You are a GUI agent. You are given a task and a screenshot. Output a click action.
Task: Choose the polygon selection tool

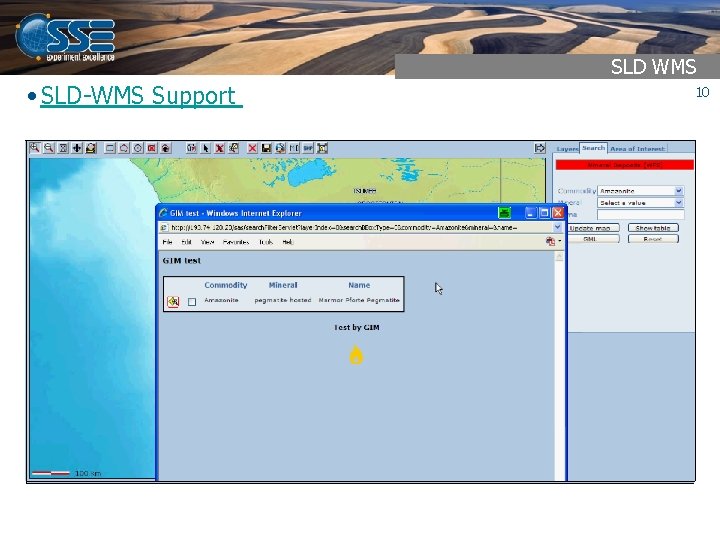pos(124,148)
